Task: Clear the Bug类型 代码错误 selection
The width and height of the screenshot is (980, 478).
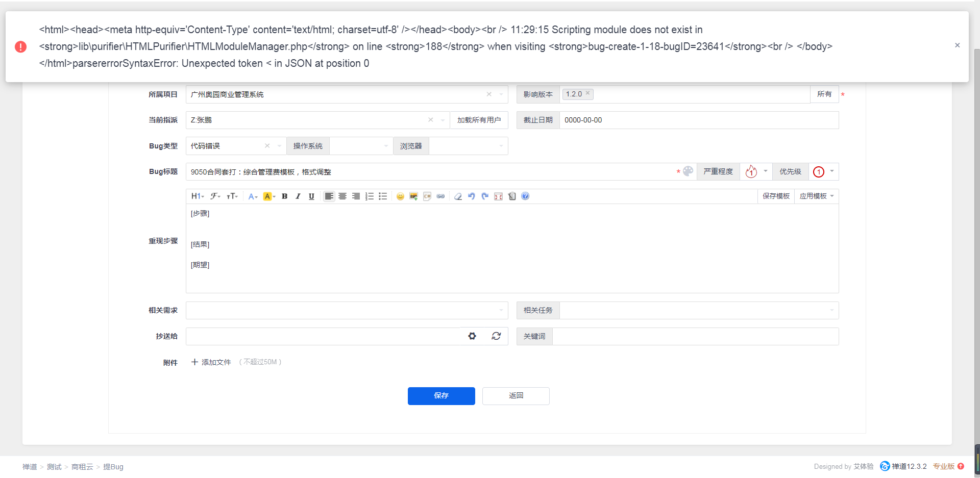Action: click(267, 146)
